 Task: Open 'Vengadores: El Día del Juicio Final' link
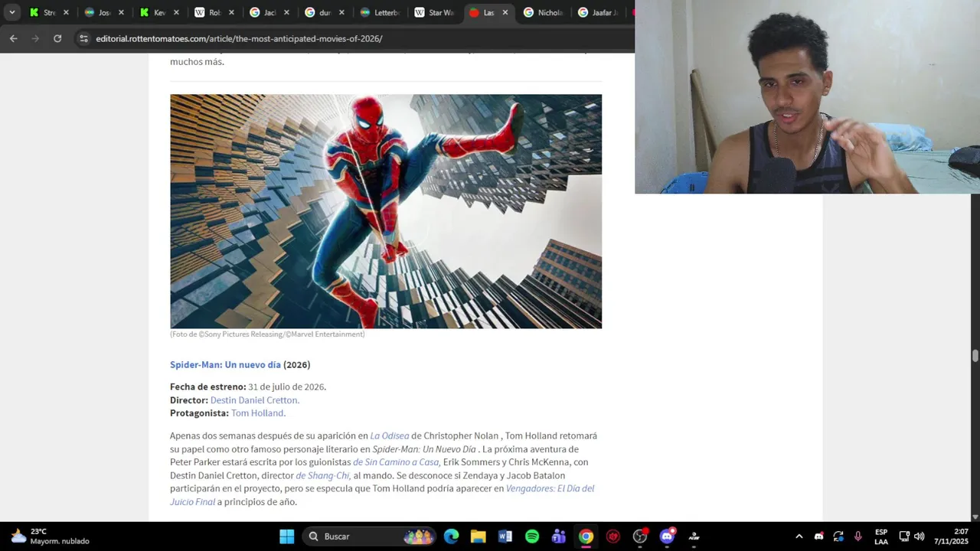(x=382, y=495)
